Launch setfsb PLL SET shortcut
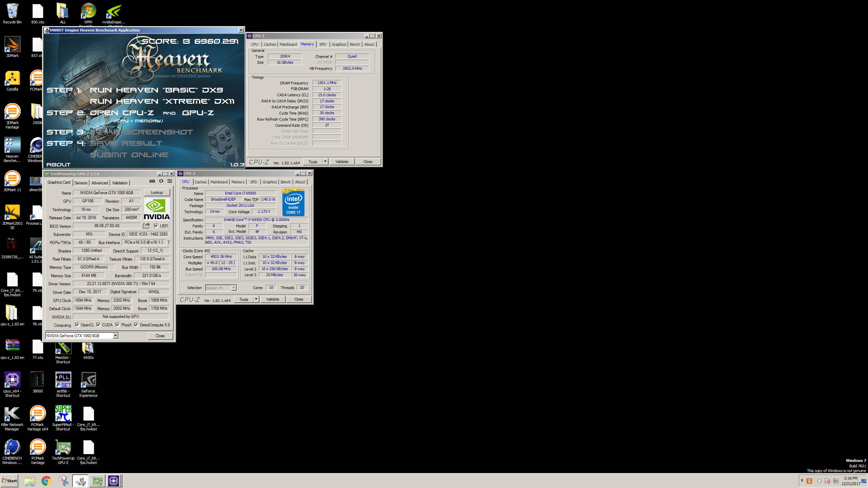 (63, 384)
